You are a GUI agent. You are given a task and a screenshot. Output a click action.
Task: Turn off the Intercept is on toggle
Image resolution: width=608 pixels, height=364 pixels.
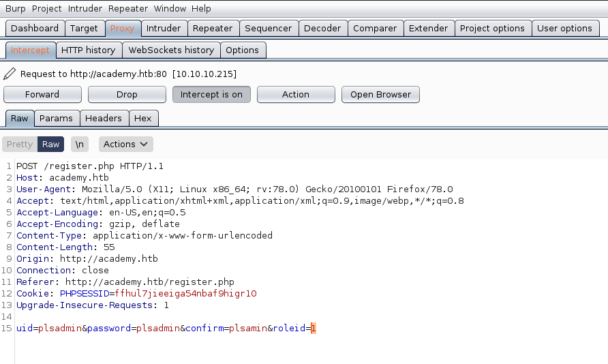click(211, 95)
